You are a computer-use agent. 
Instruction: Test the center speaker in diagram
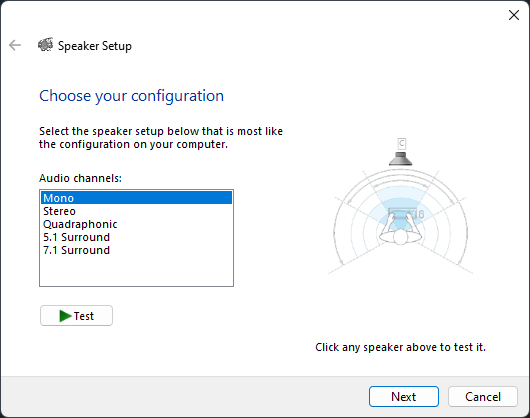401,159
